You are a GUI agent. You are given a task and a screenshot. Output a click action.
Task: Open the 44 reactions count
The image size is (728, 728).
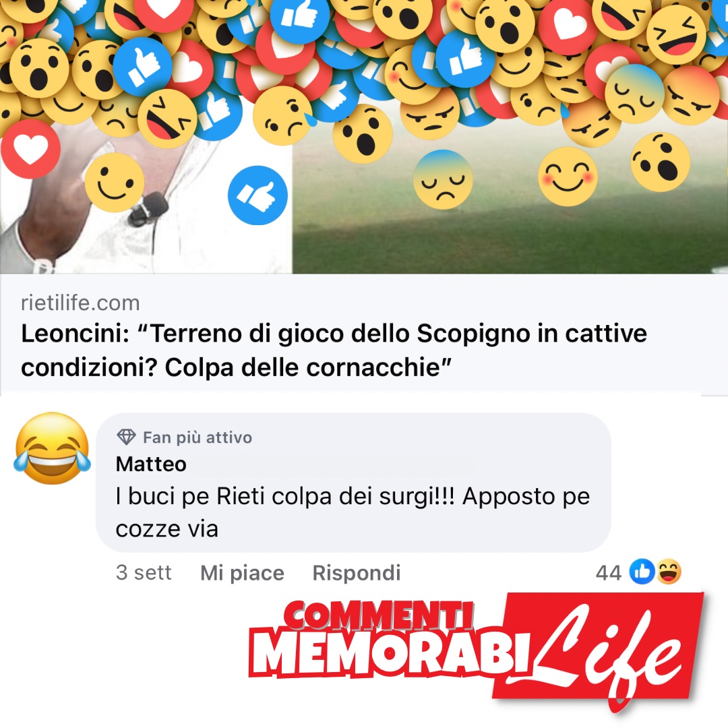[x=608, y=572]
